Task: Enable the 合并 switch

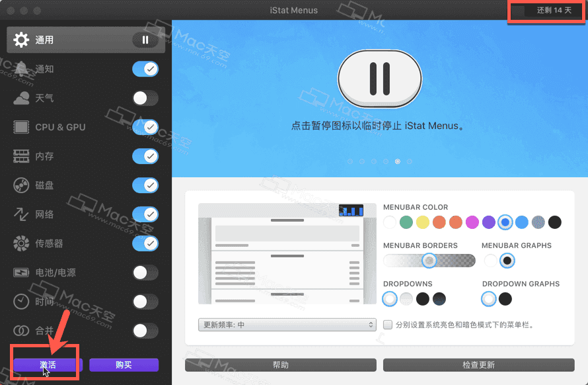Action: [x=145, y=331]
